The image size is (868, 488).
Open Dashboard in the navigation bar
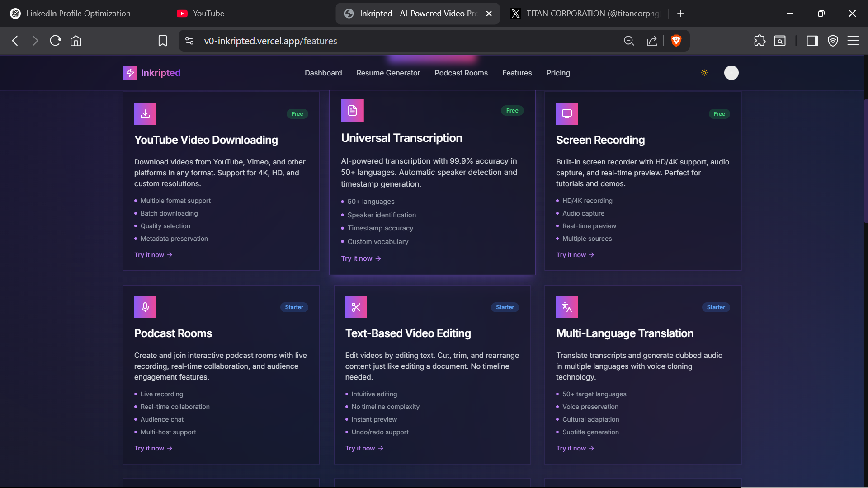point(323,73)
